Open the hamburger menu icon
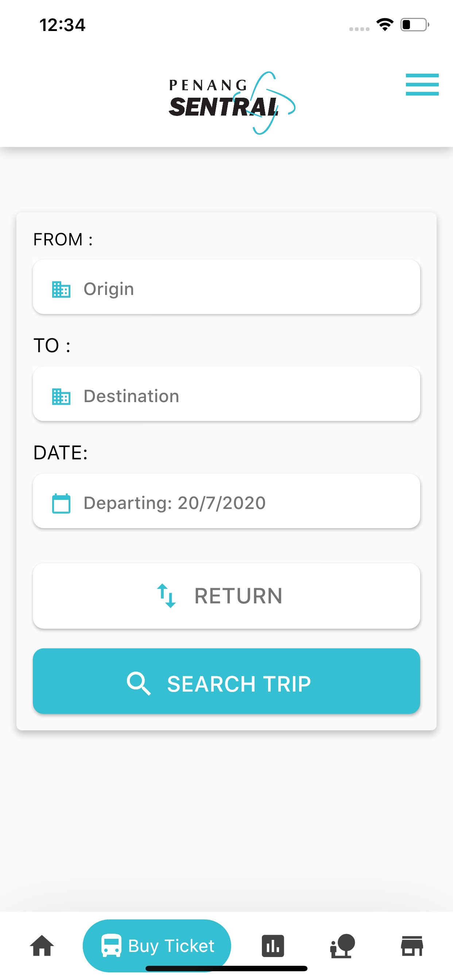453x980 pixels. coord(422,85)
